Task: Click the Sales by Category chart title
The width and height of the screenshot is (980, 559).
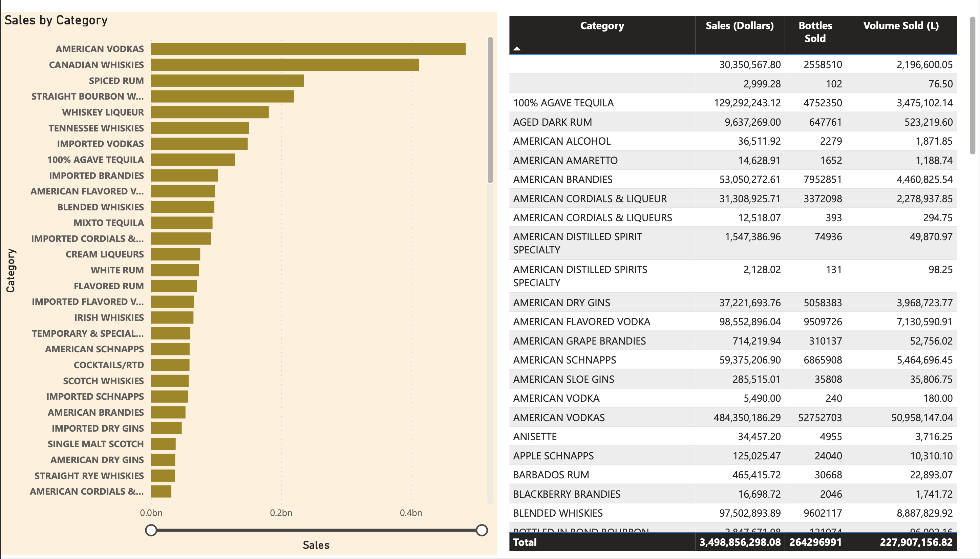Action: (56, 20)
